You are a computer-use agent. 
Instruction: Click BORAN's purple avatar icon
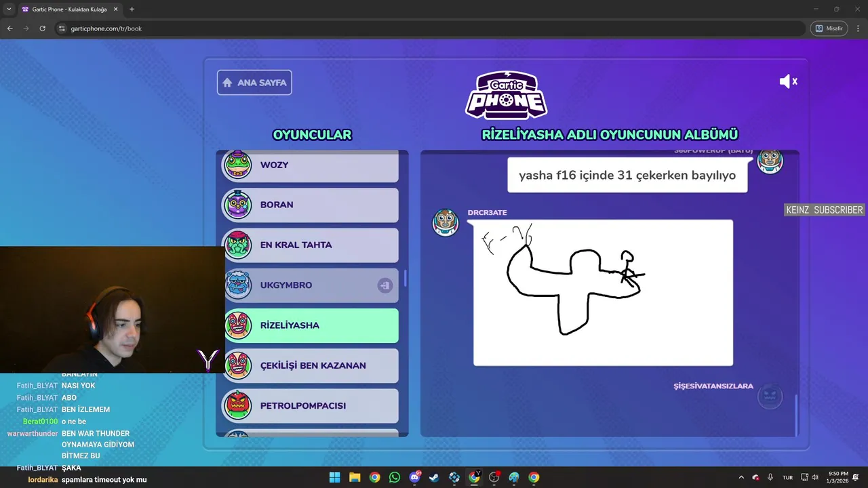[x=238, y=204]
